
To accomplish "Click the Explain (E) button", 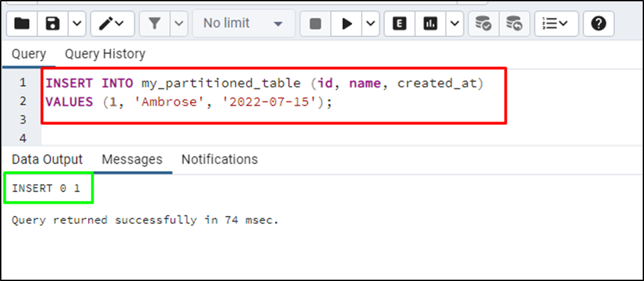I will click(x=399, y=24).
